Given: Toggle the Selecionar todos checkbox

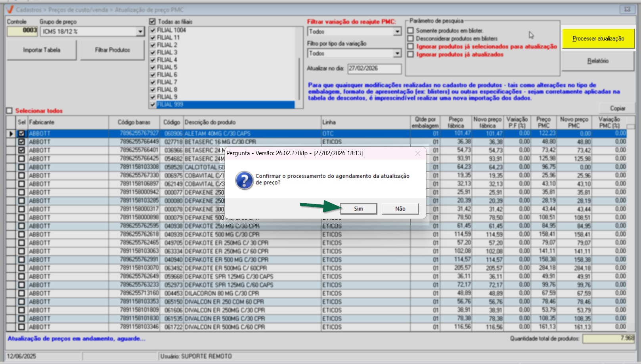Looking at the screenshot, I should pos(10,111).
